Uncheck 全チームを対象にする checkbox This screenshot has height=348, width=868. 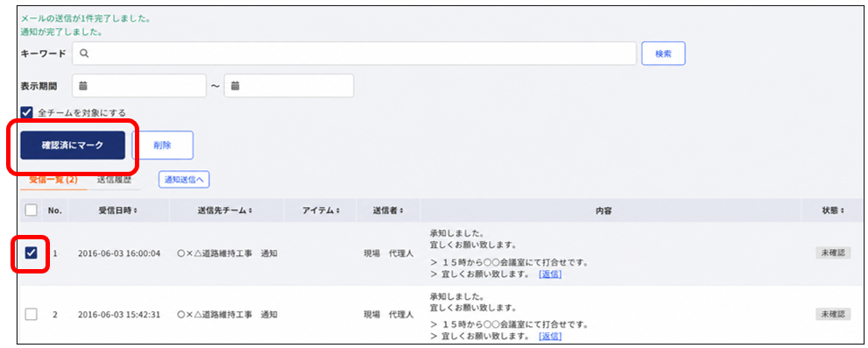[x=26, y=112]
